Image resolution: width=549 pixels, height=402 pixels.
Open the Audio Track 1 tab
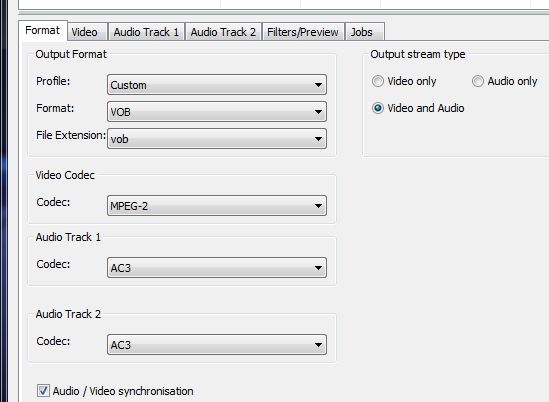[146, 32]
